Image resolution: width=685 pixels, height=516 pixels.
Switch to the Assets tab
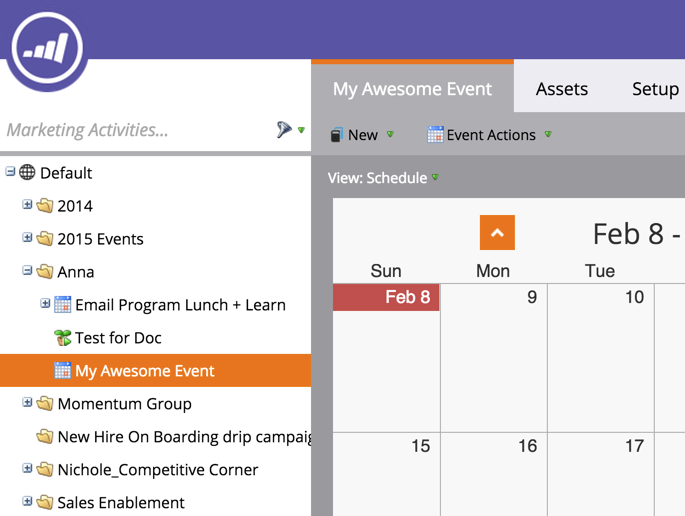coord(561,89)
